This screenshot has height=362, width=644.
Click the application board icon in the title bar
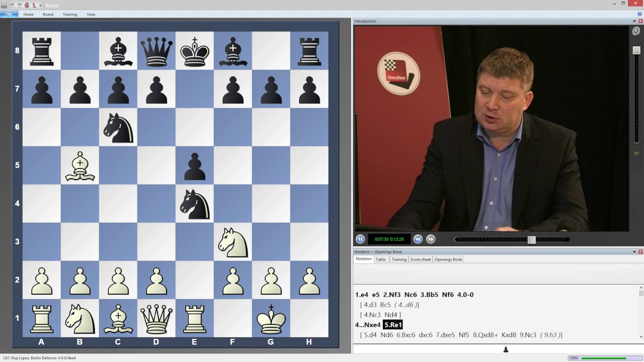[4, 5]
